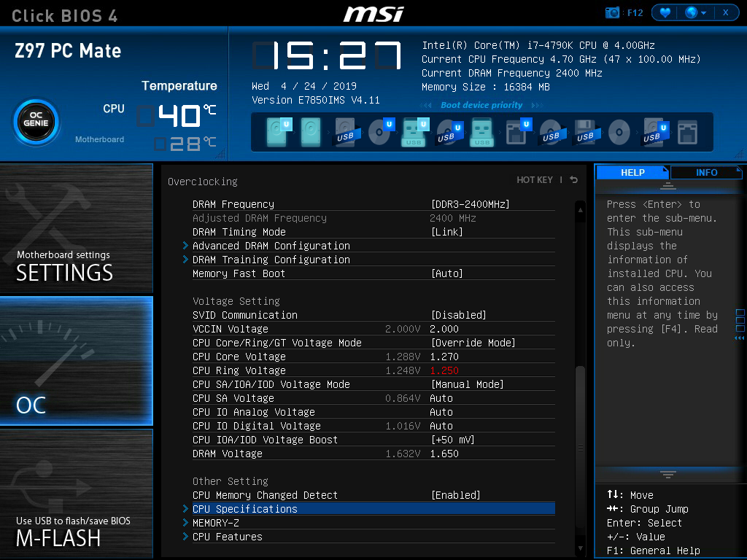Image resolution: width=747 pixels, height=560 pixels.
Task: Open favorites with the heart icon
Action: 665,12
